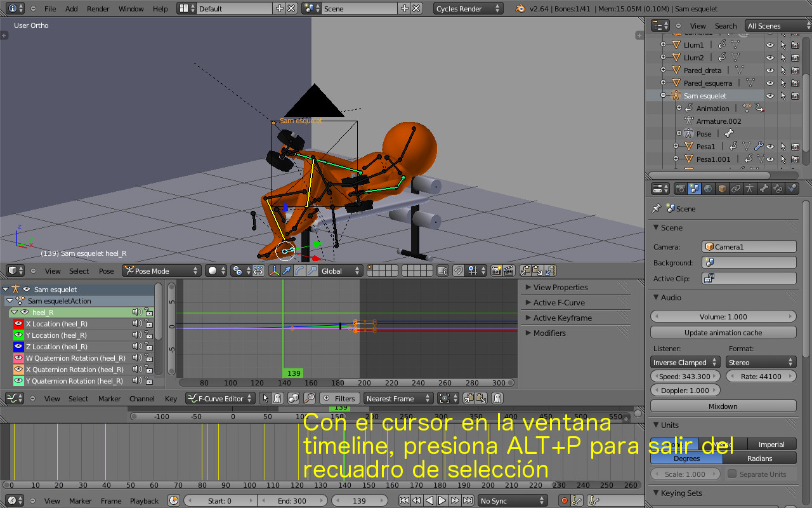Viewport: 812px width, 508px height.
Task: Select Pesa1 in the outliner
Action: pos(705,146)
